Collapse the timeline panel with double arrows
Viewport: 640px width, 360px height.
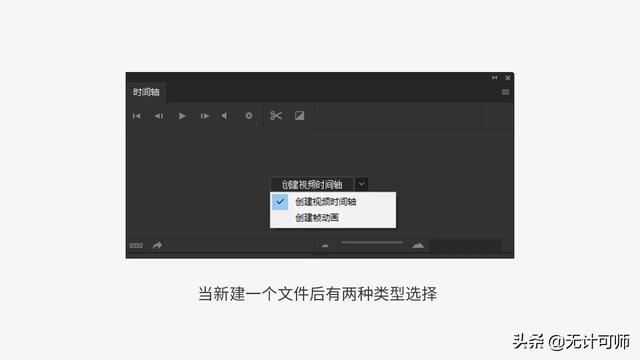click(494, 78)
